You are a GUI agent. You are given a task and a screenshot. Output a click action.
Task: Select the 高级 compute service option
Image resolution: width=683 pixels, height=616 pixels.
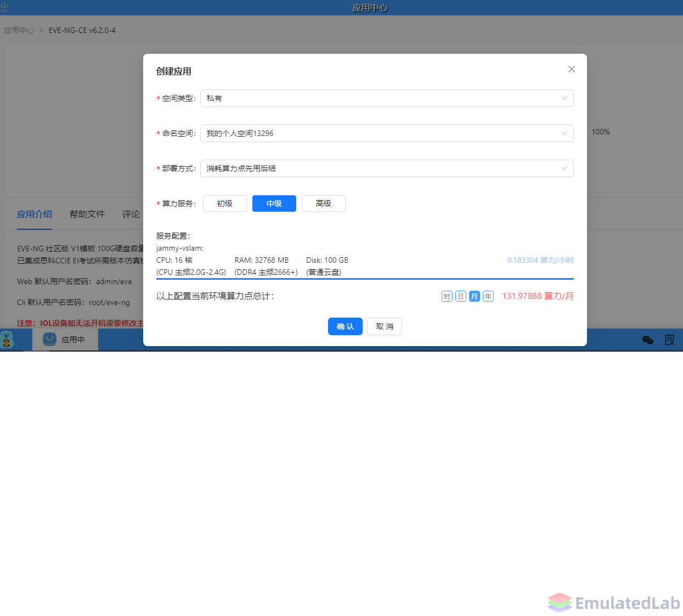(x=324, y=204)
